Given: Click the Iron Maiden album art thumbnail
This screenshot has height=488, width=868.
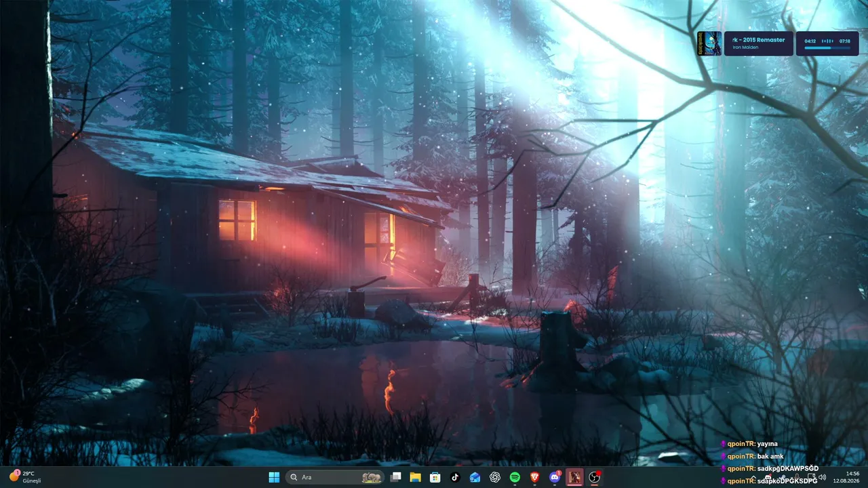Looking at the screenshot, I should [710, 43].
